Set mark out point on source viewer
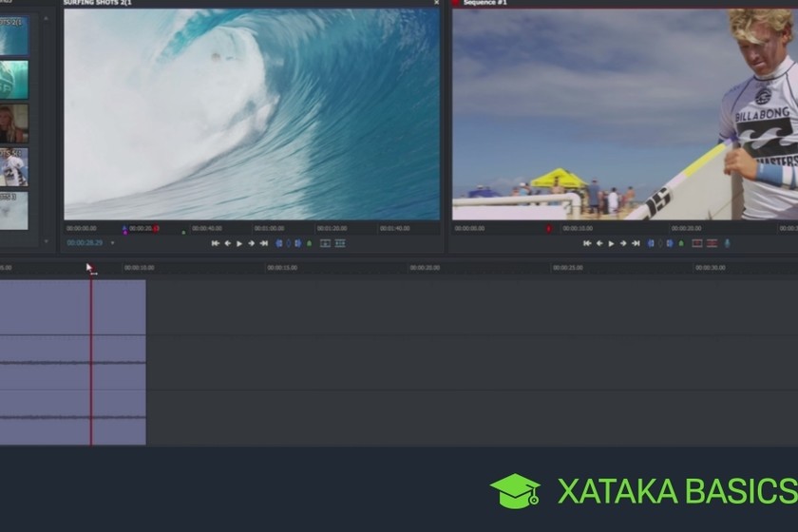The height and width of the screenshot is (532, 798). pyautogui.click(x=298, y=243)
